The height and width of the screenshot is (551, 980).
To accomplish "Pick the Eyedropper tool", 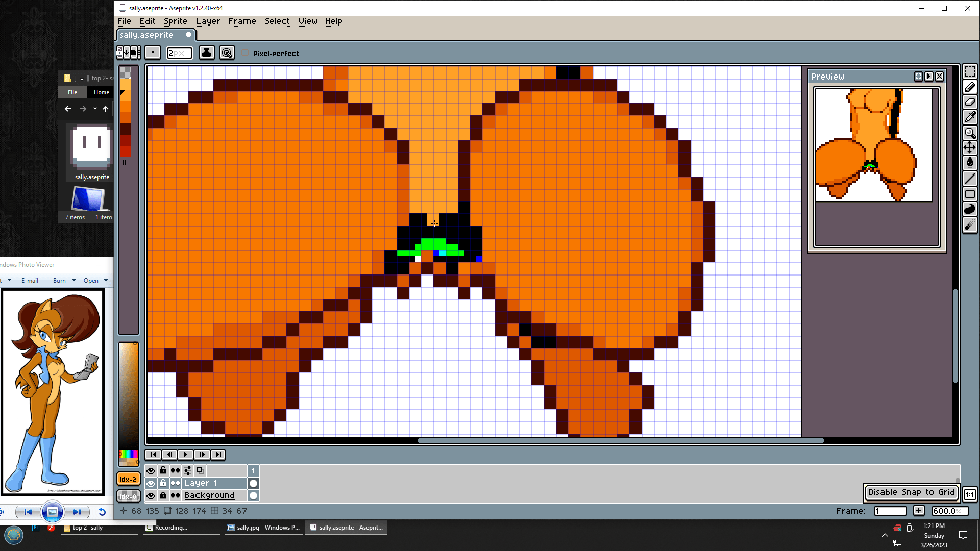I will pos(970,117).
